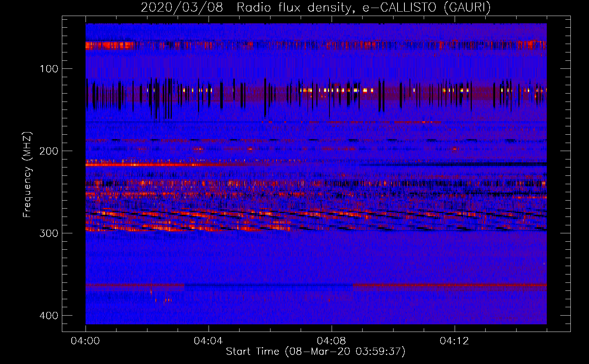Click the 400 frequency tick label
Viewport: 589px width, 364px height.
(49, 316)
